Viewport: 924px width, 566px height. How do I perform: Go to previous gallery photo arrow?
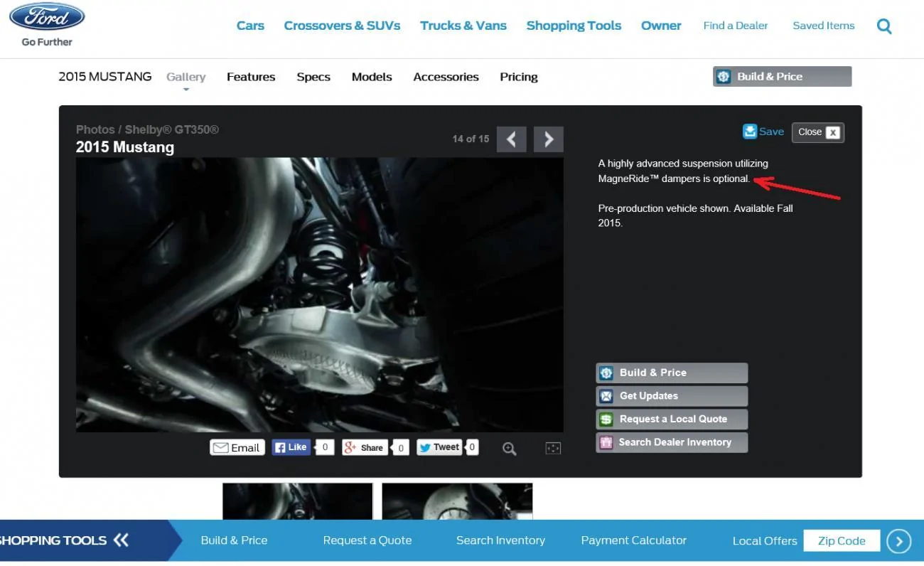click(512, 139)
